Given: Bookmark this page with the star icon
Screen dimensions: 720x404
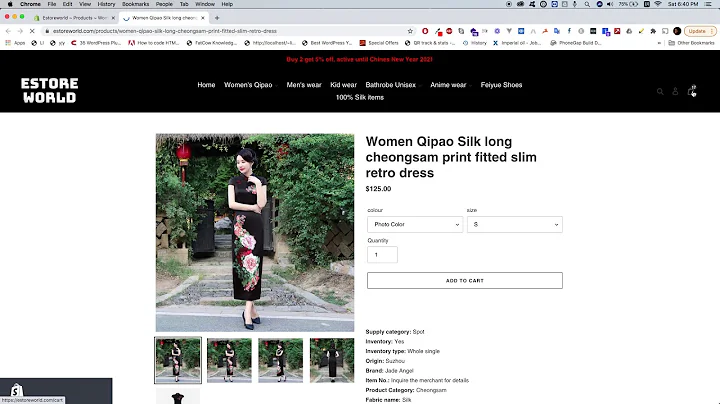Looking at the screenshot, I should pos(410,31).
